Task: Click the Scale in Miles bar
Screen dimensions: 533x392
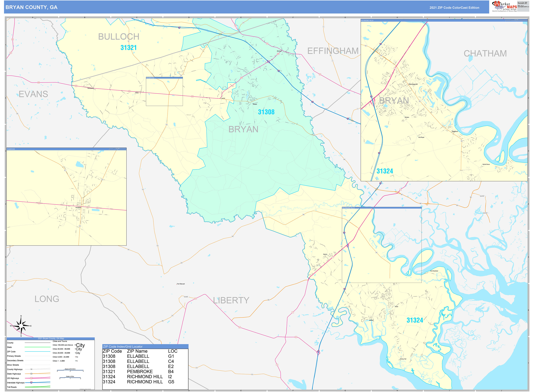Action: click(70, 378)
